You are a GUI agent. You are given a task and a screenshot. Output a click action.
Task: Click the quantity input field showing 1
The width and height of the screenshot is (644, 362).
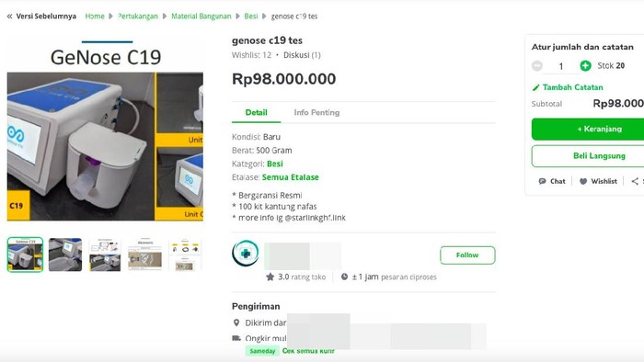click(x=561, y=66)
